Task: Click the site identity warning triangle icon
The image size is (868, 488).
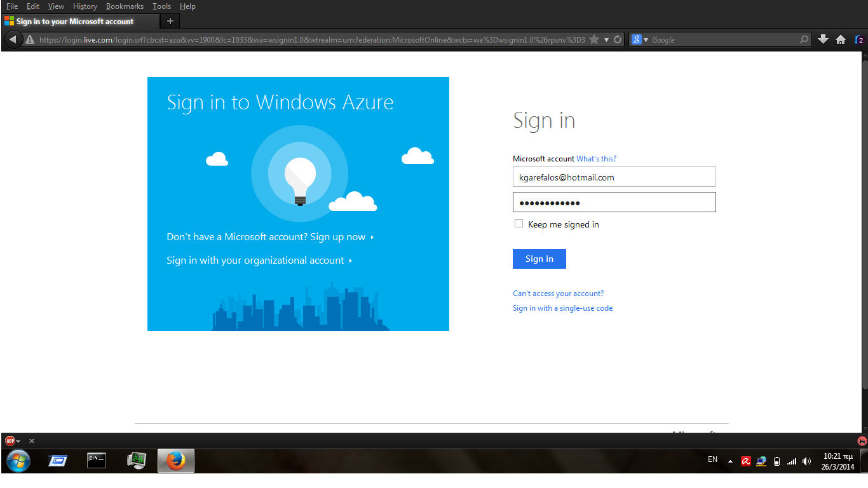Action: pos(29,40)
